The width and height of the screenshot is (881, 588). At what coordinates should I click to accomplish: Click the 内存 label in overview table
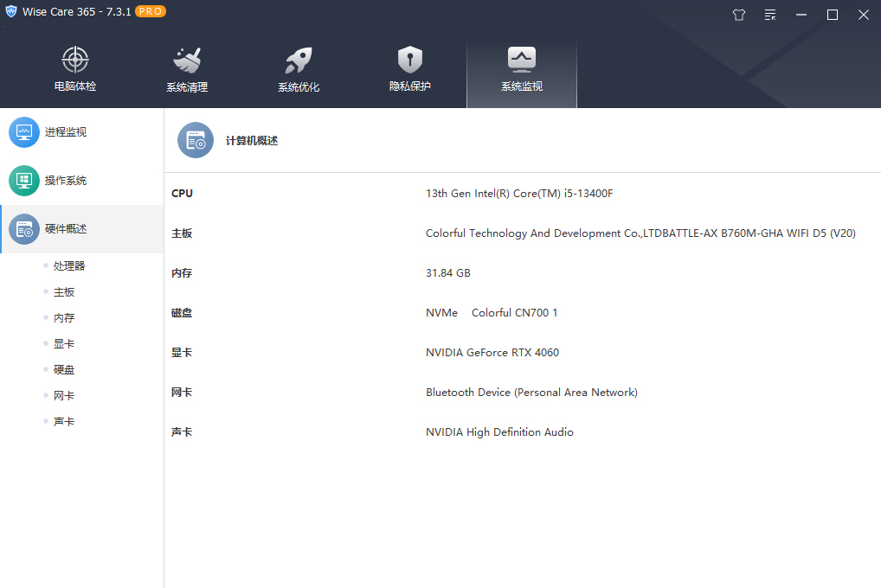[182, 273]
